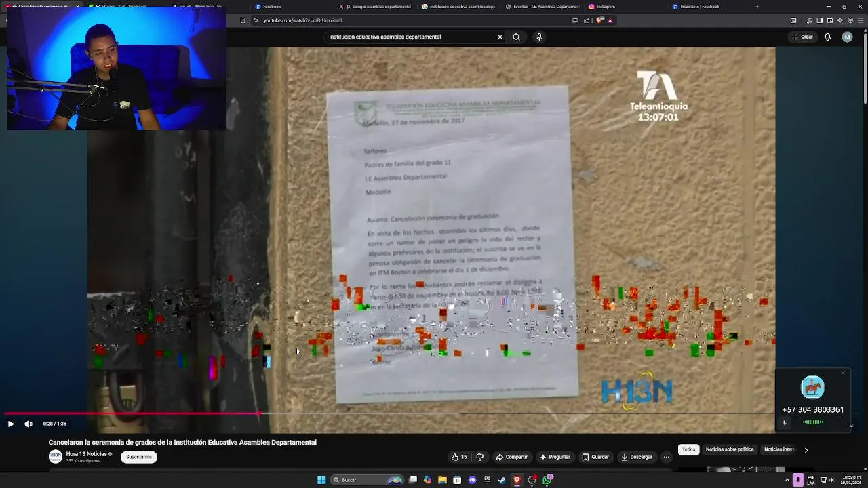Open Hora 13 Noticias channel avatar
Screen dimensions: 868x488
[x=55, y=457]
